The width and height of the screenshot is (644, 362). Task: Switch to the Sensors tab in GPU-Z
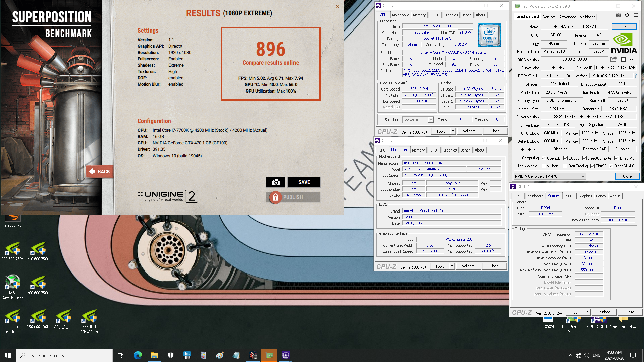click(x=549, y=17)
